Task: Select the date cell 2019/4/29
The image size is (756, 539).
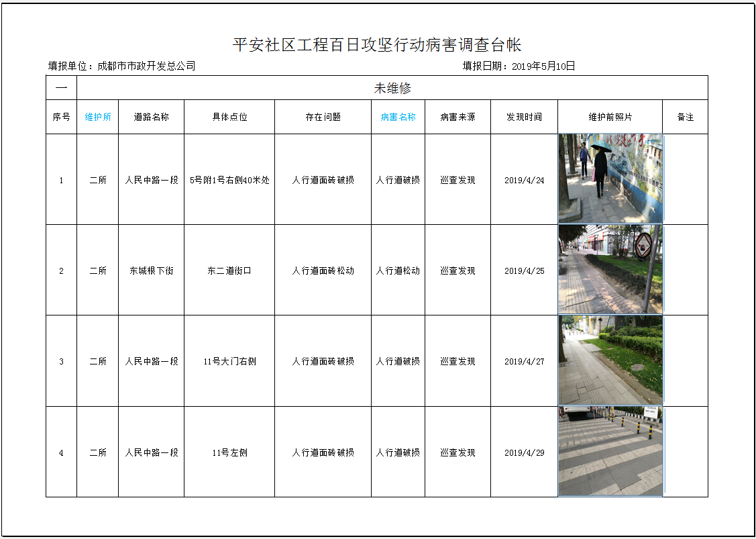Action: tap(524, 452)
